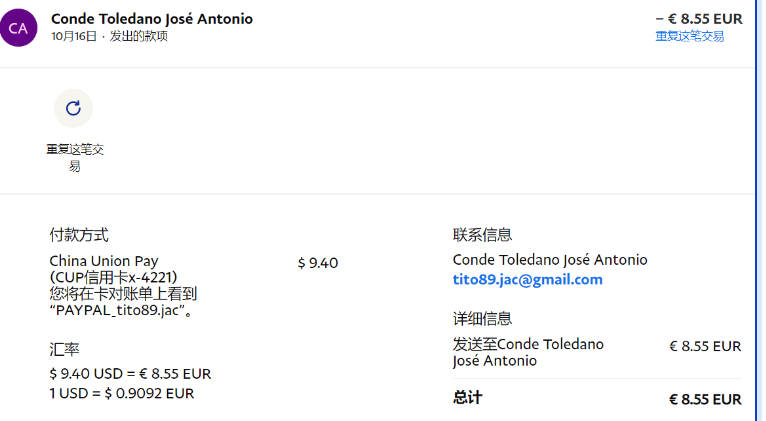Click the 付款方式 section heading
Viewport: 766px width, 421px height.
pos(79,235)
